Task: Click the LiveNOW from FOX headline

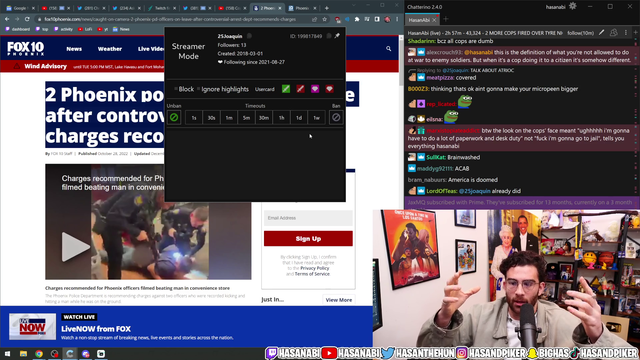Action: tap(96, 329)
